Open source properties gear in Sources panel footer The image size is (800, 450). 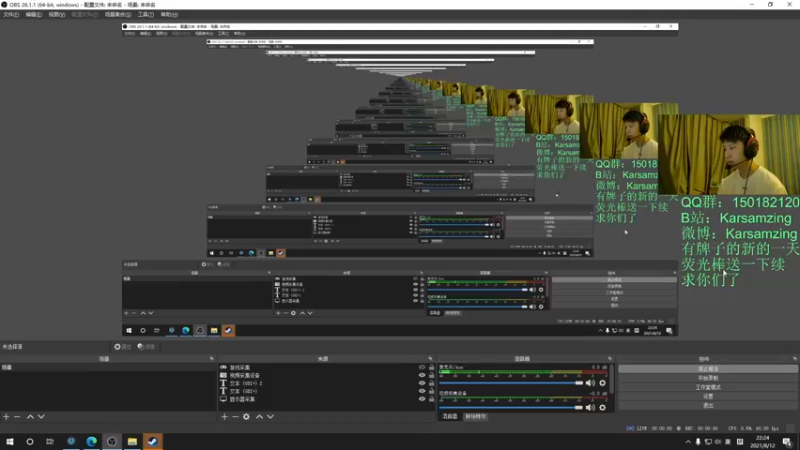point(246,417)
